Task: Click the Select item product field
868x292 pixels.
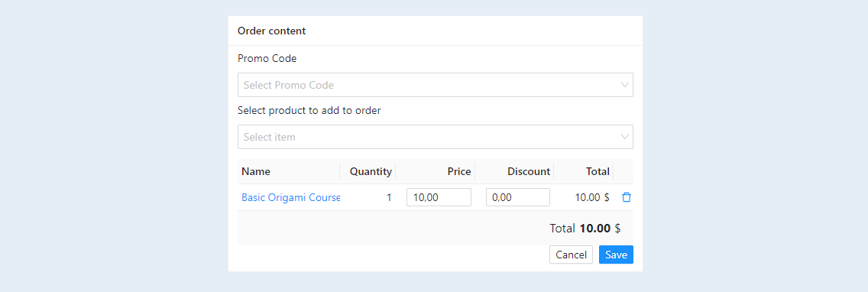Action: point(435,136)
